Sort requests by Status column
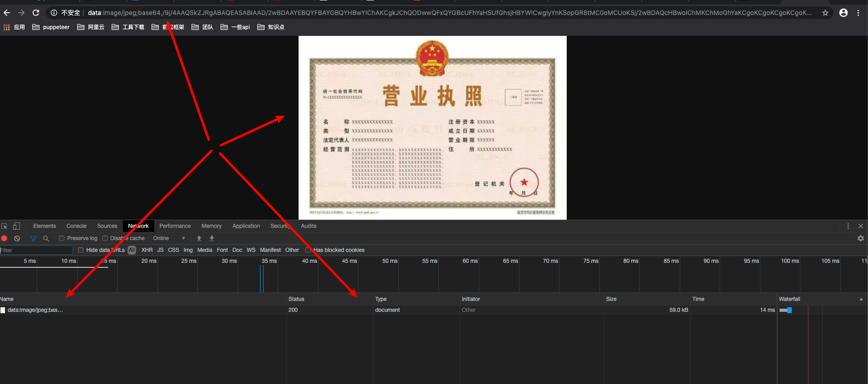This screenshot has width=868, height=384. (329, 299)
